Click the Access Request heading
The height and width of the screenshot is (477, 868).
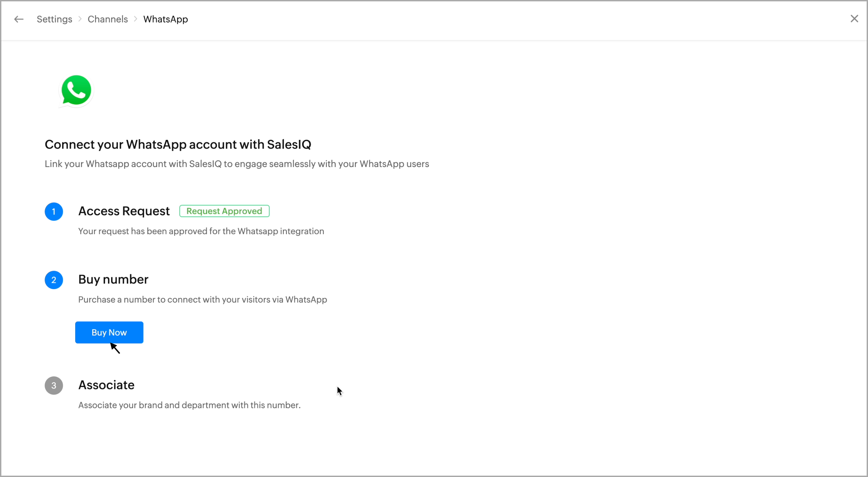point(124,211)
